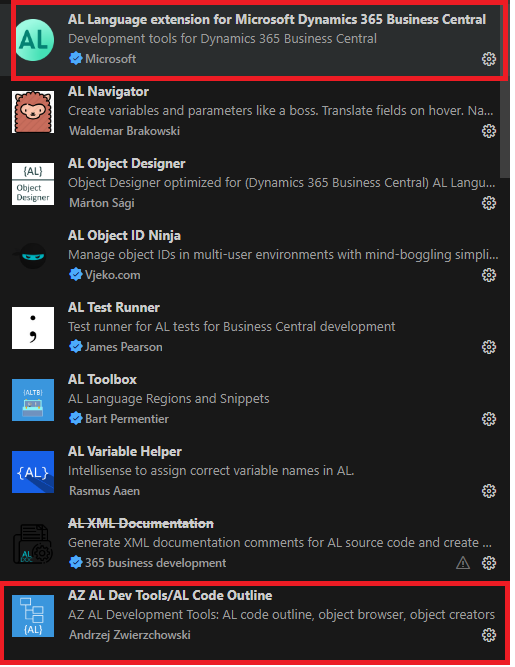Viewport: 515px width, 667px height.
Task: Select the AL Object Designer title
Action: point(127,164)
